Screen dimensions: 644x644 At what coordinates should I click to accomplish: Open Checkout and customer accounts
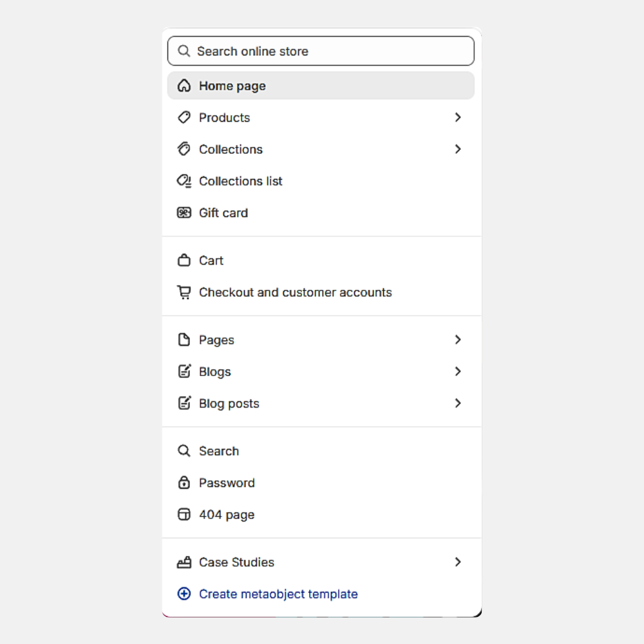pyautogui.click(x=295, y=292)
